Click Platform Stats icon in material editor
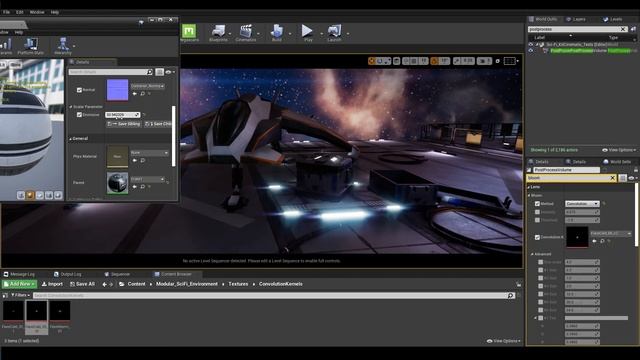Screen dimensions: 640x360 click(x=31, y=44)
